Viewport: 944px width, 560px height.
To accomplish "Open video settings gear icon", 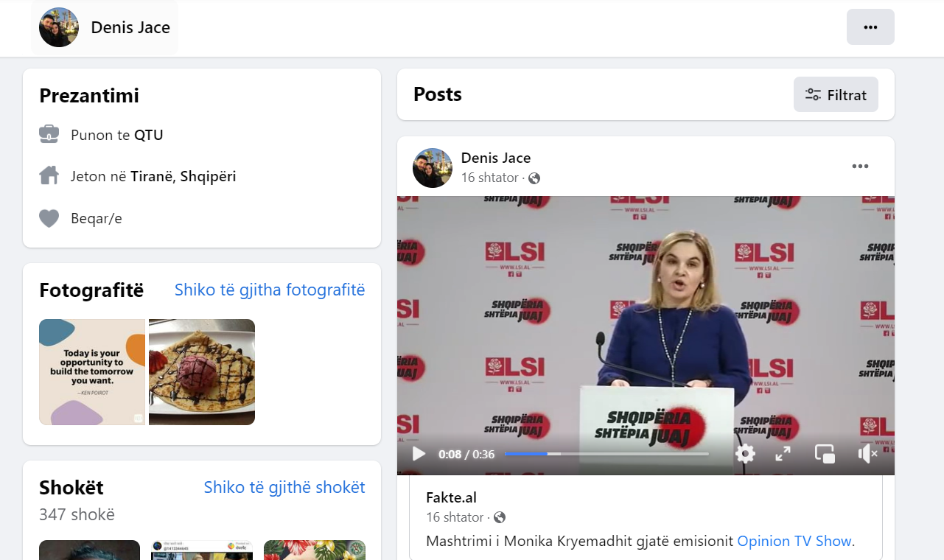I will (x=745, y=454).
